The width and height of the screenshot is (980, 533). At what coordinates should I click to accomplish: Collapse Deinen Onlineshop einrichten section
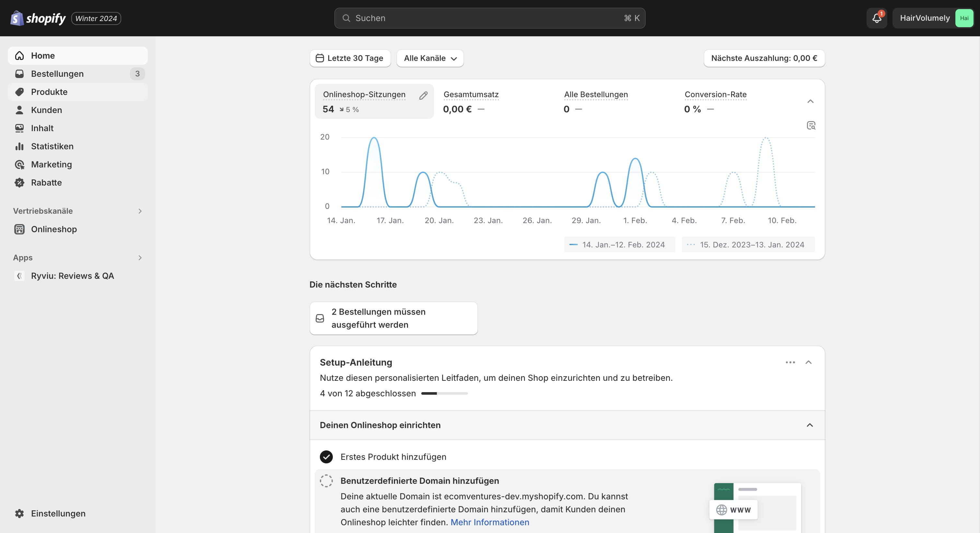coord(810,425)
